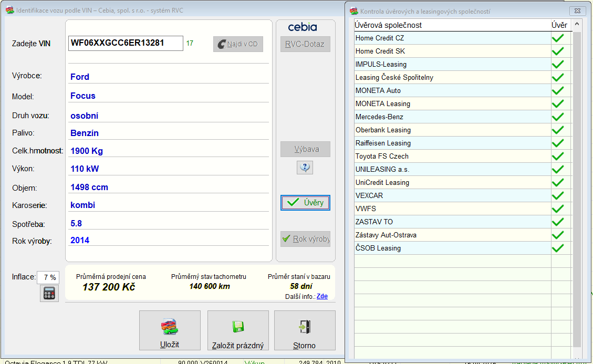Click the Rok výroby button

point(305,239)
